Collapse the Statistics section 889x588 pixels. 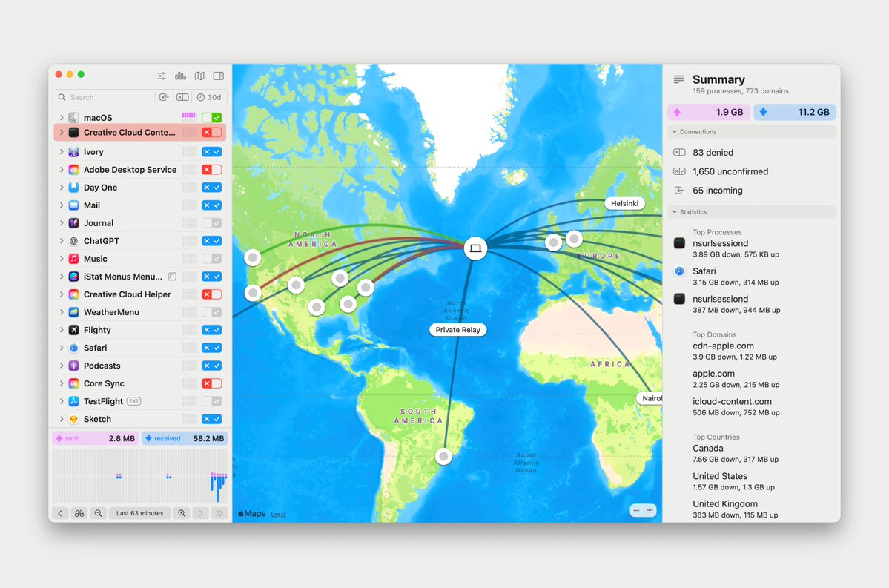point(675,212)
